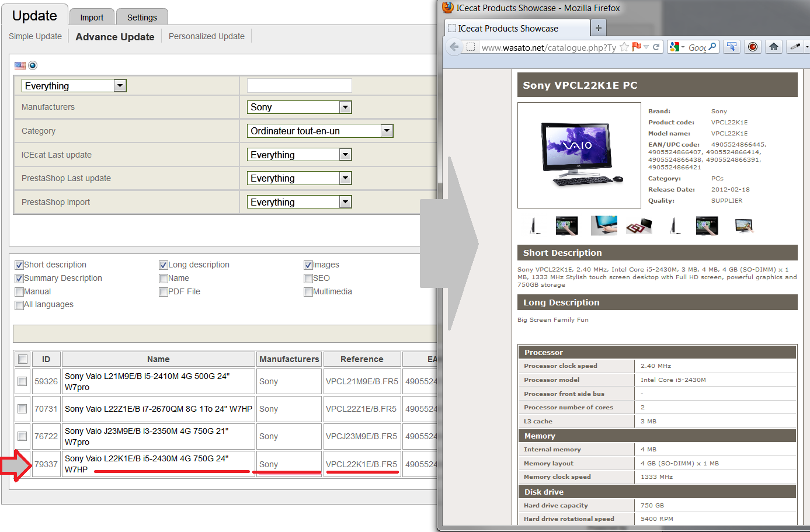810x532 pixels.
Task: Click the site identity icon in address bar
Action: pyautogui.click(x=471, y=47)
